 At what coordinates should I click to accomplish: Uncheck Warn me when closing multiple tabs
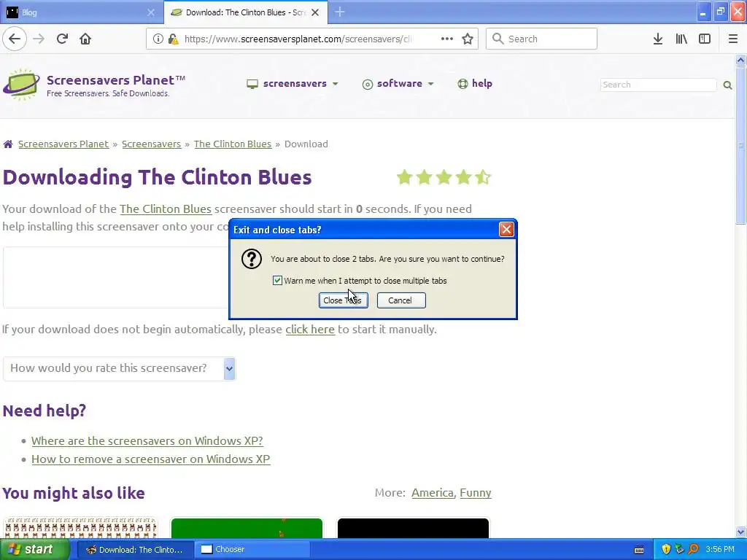tap(277, 281)
